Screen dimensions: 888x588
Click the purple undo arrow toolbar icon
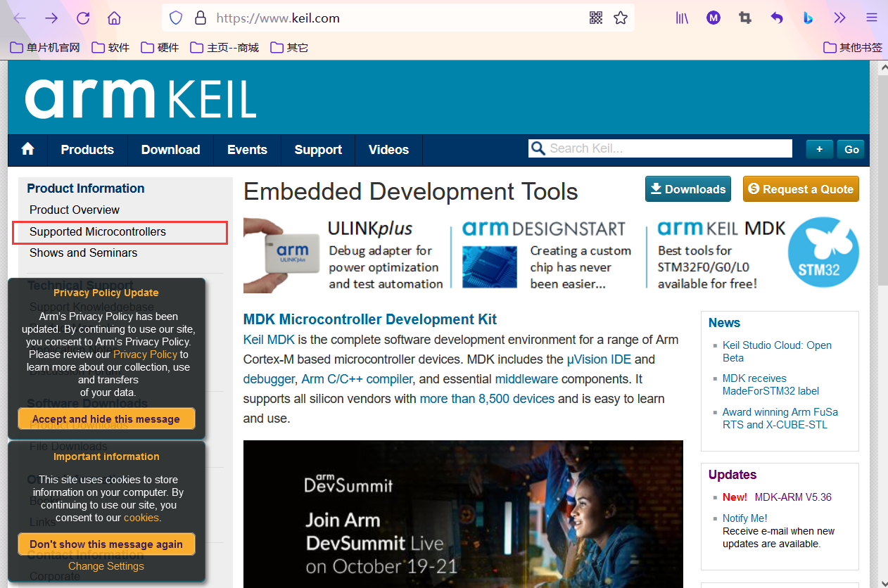[x=777, y=18]
